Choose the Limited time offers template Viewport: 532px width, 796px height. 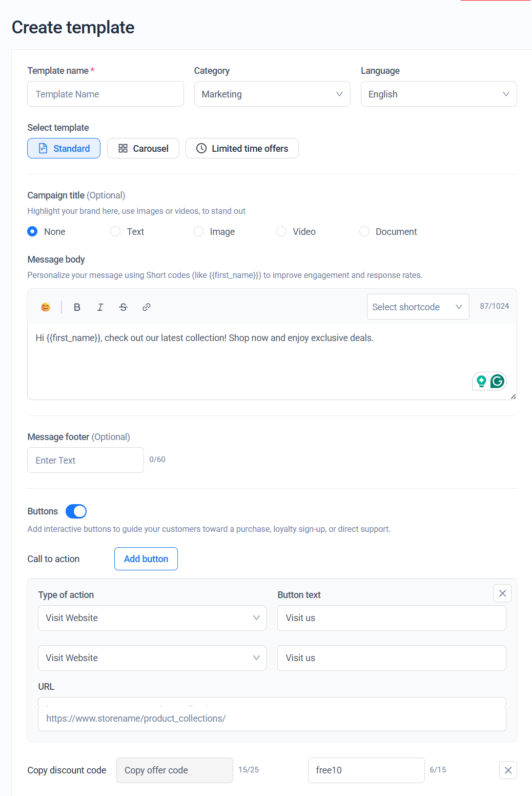(242, 149)
